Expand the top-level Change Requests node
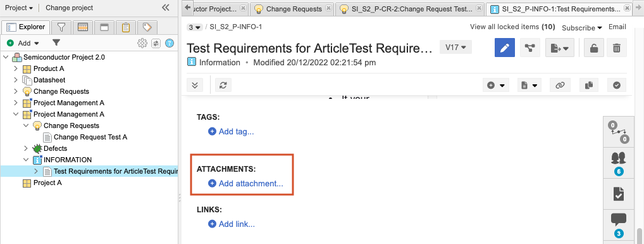Viewport: 644px width, 244px height. (x=16, y=91)
